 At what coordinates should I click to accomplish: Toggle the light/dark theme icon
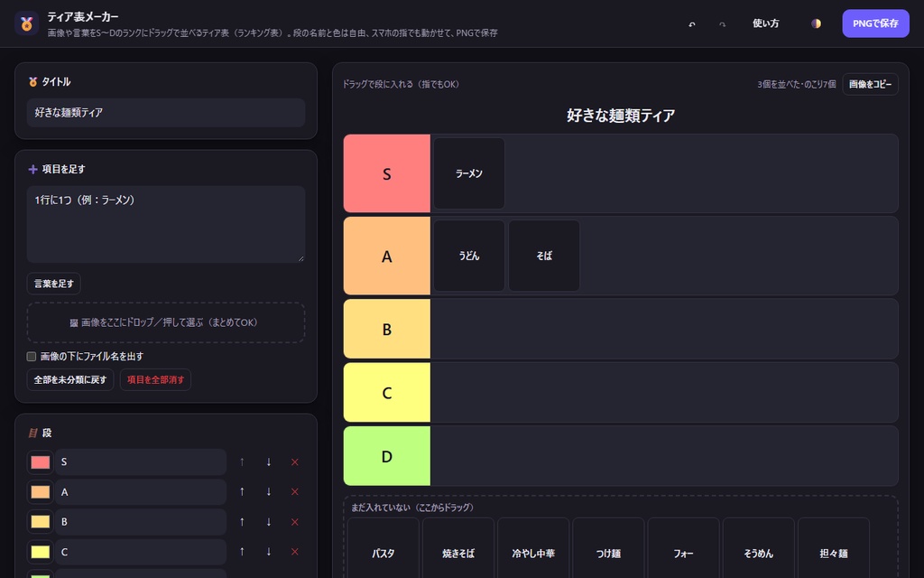pos(816,23)
